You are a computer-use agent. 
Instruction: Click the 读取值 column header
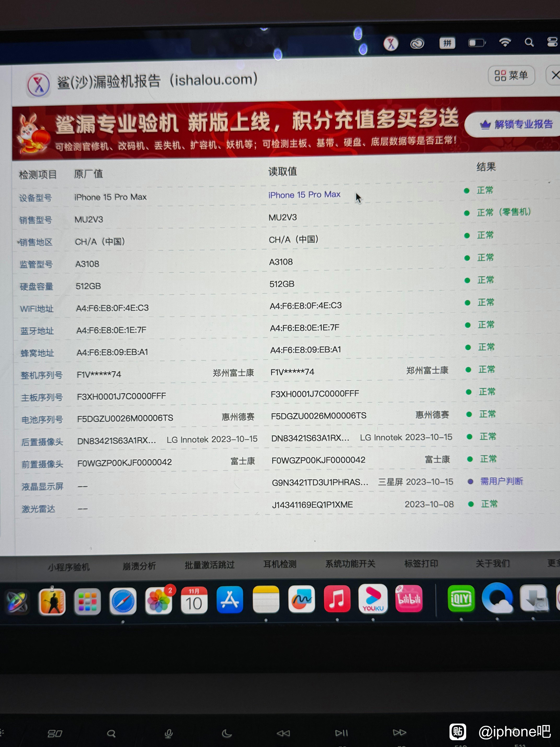[x=282, y=172]
